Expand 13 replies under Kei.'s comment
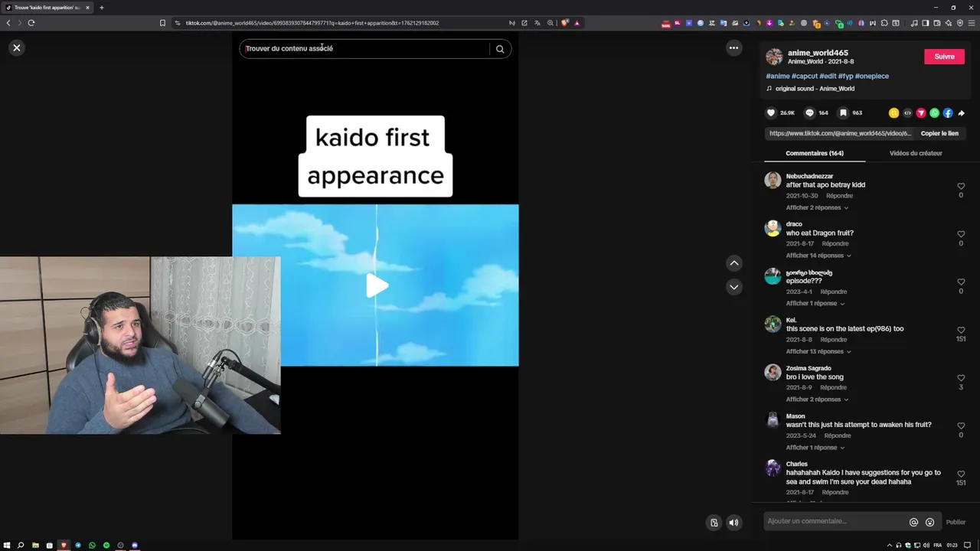The height and width of the screenshot is (551, 980). tap(818, 351)
